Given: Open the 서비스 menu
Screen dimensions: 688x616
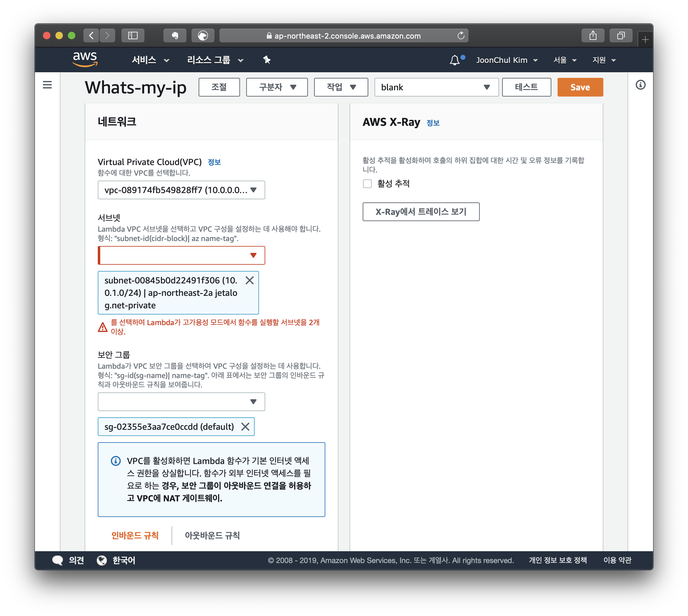Looking at the screenshot, I should coord(150,60).
